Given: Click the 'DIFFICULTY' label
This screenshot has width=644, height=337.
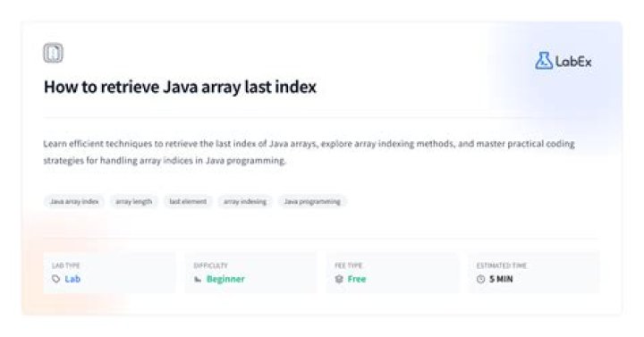Looking at the screenshot, I should [x=211, y=265].
